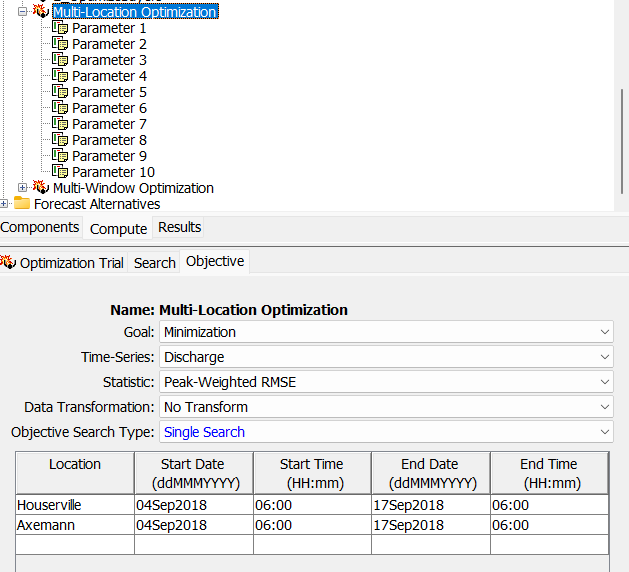
Task: Select Parameter 10 label in tree
Action: coord(114,172)
